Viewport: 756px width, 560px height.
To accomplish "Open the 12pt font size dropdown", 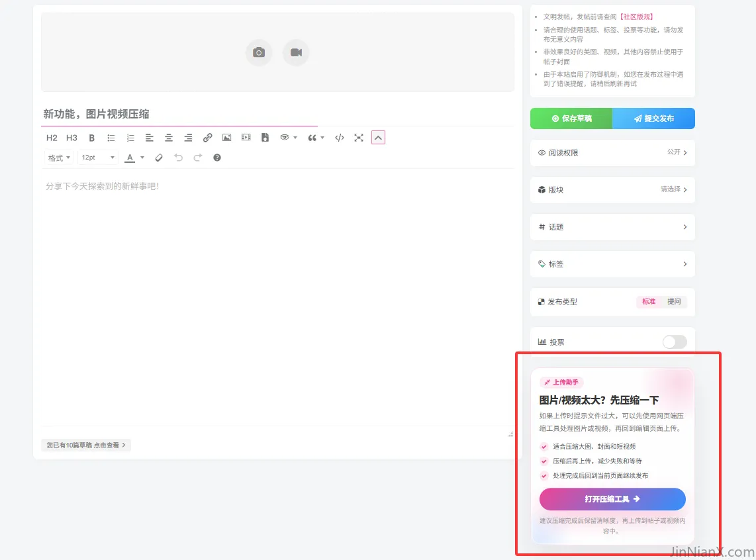I will pyautogui.click(x=98, y=158).
